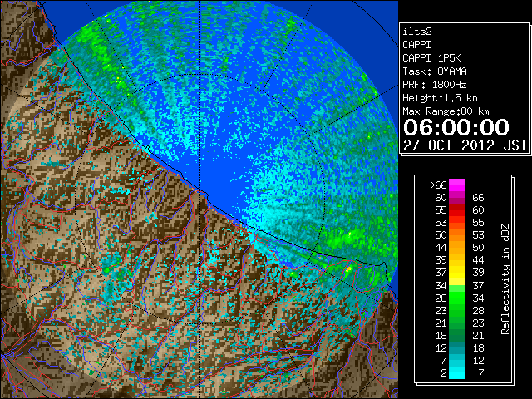Image resolution: width=532 pixels, height=399 pixels.
Task: Pick the orange 44–50 dBZ legend swatch
Action: pyautogui.click(x=457, y=248)
